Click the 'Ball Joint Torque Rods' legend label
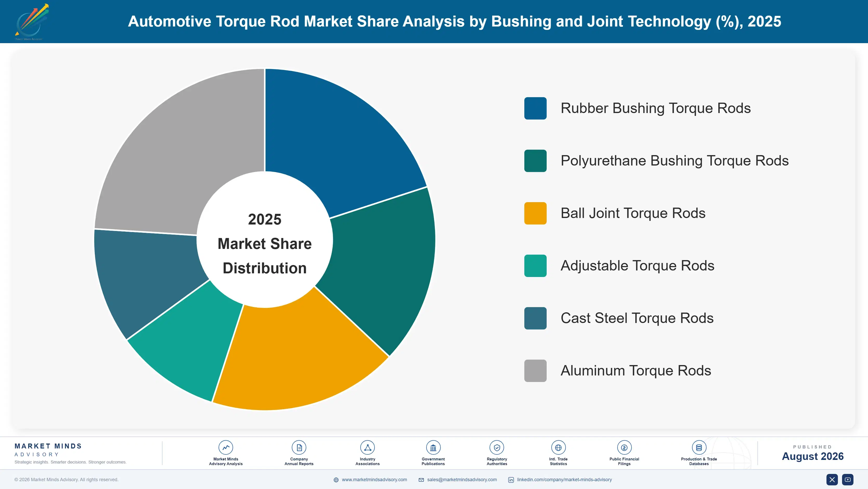The width and height of the screenshot is (868, 489). pyautogui.click(x=633, y=213)
